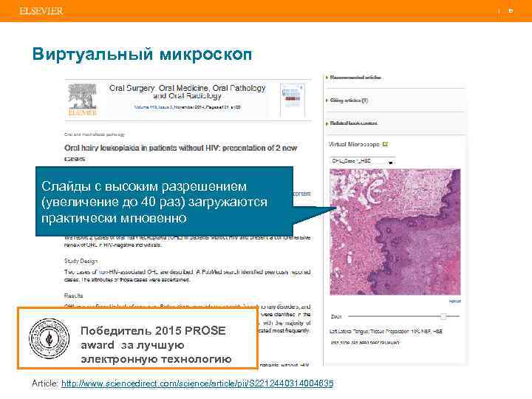Adjust the Virtual Microscope zoom slider handle
532x399 pixels.
pos(443,316)
